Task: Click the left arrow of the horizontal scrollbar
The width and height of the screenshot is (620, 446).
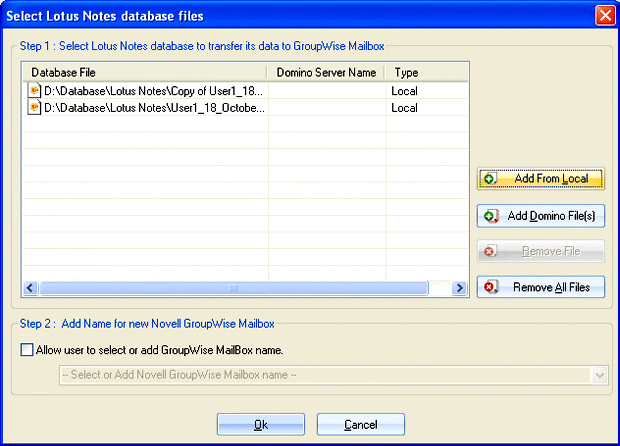Action: [x=30, y=288]
